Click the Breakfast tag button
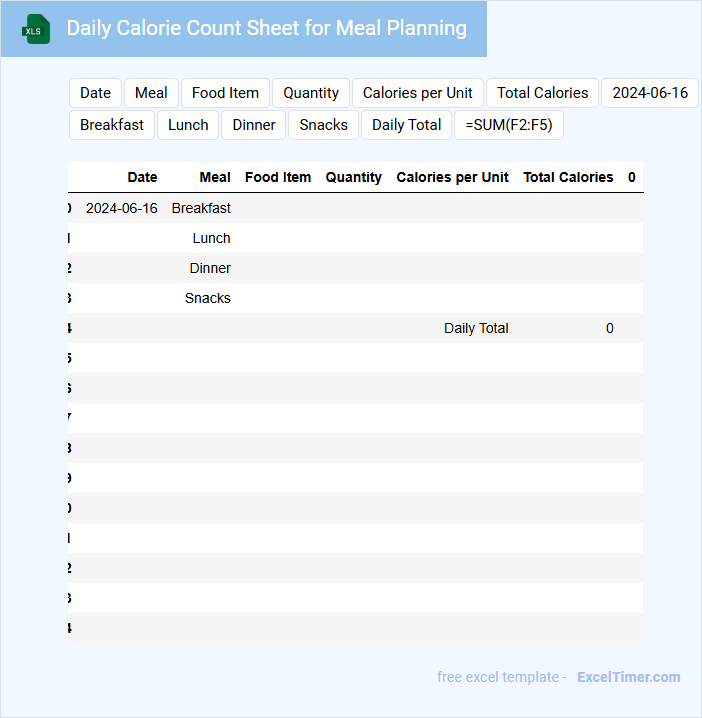This screenshot has width=702, height=718. (x=112, y=125)
